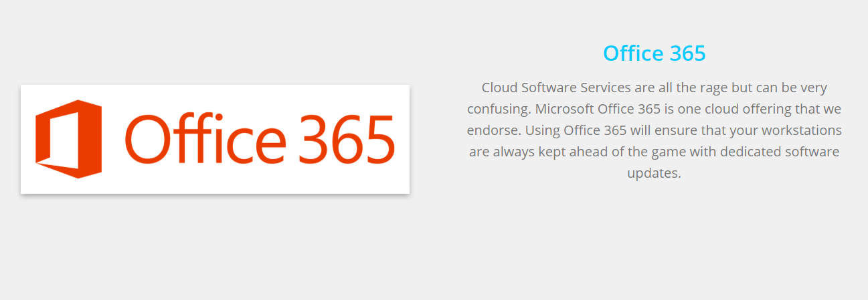Click the digit "5" in the orange logo
This screenshot has width=868, height=300.
(379, 140)
